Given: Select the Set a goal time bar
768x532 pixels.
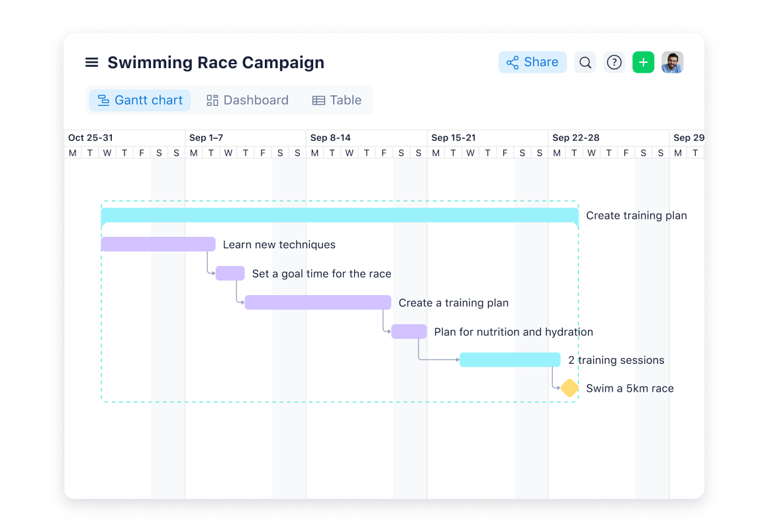Looking at the screenshot, I should (230, 273).
